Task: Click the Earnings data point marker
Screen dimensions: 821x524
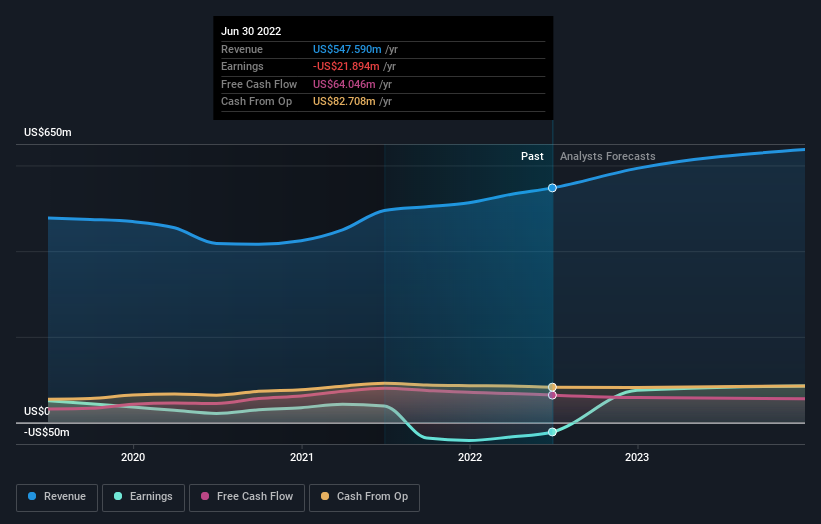Action: (552, 432)
